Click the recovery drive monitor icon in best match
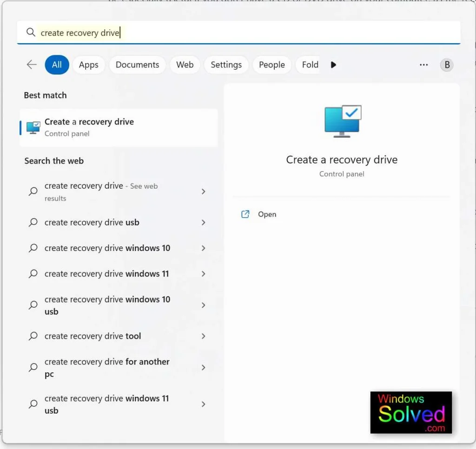The image size is (476, 449). [x=33, y=128]
